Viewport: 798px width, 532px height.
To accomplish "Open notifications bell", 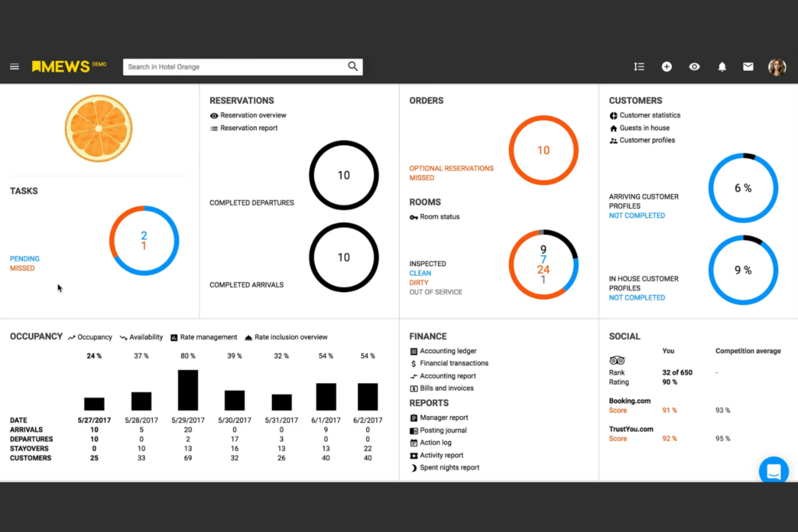I will click(722, 67).
